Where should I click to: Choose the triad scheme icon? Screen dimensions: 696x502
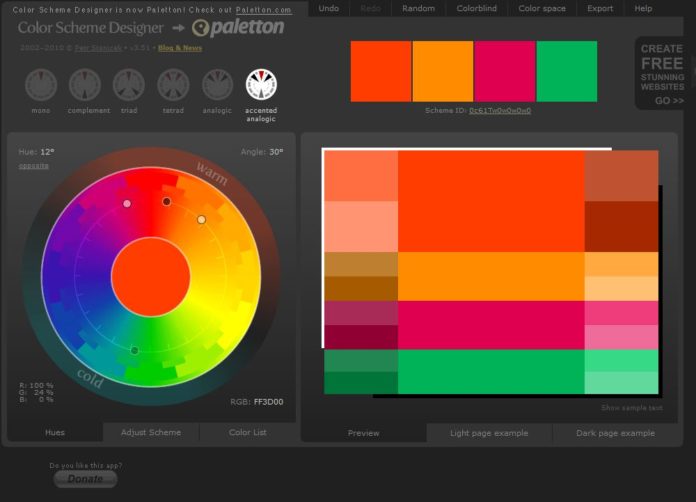click(128, 86)
